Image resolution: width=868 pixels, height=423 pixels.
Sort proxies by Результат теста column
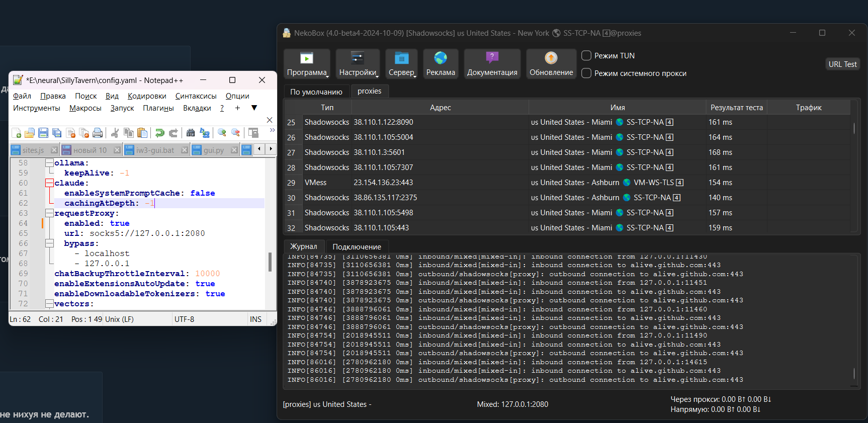coord(736,108)
